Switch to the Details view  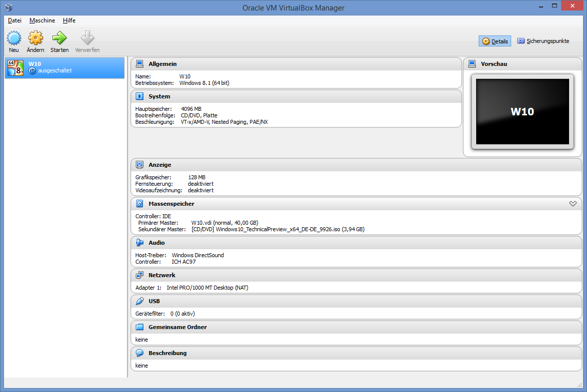(495, 41)
